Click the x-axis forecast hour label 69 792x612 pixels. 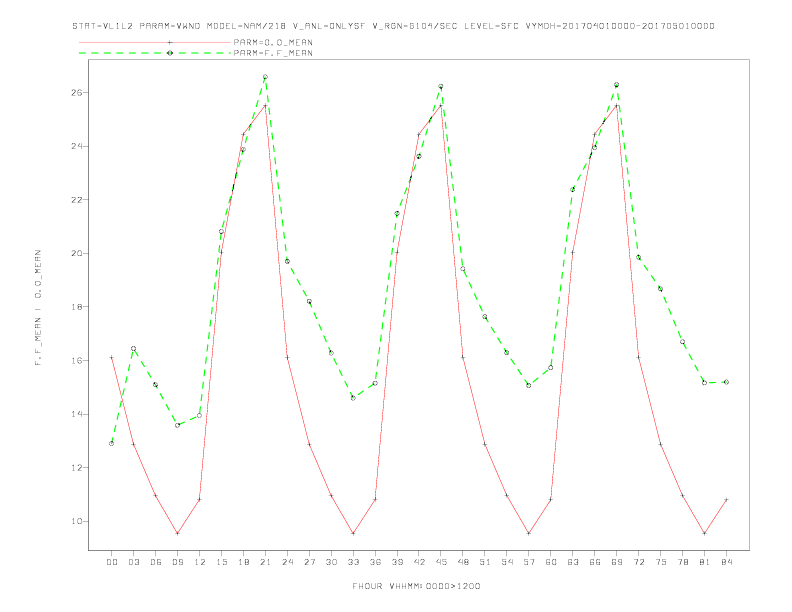click(617, 562)
